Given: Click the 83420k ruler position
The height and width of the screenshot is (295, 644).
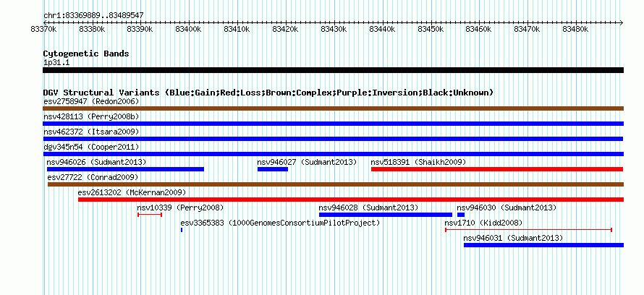Looking at the screenshot, I should point(285,29).
